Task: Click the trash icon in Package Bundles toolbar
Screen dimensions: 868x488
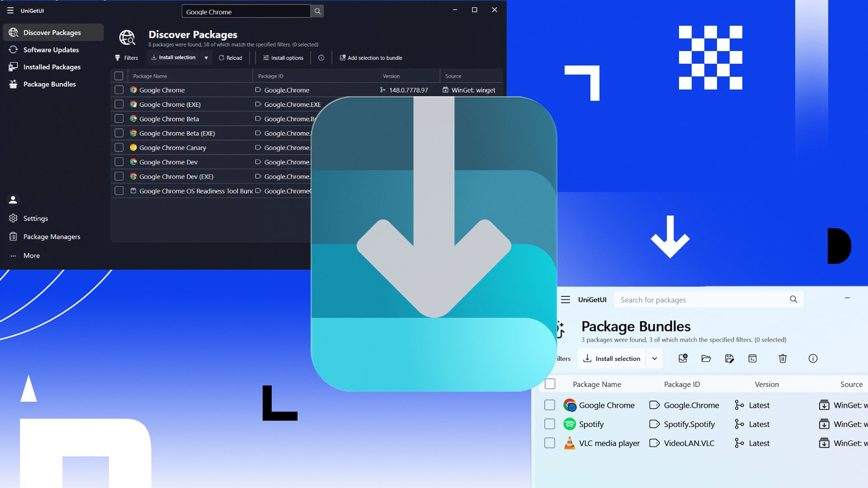Action: click(783, 358)
